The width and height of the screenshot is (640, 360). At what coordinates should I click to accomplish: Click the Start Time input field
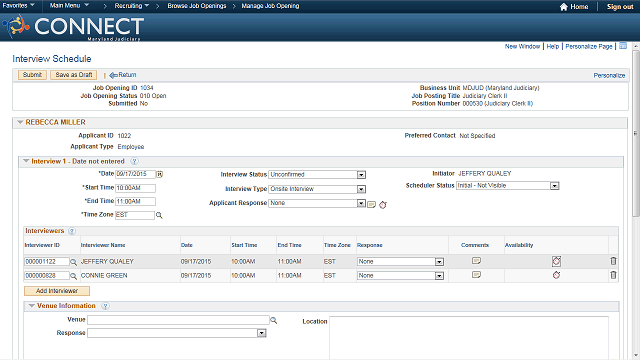(x=136, y=188)
